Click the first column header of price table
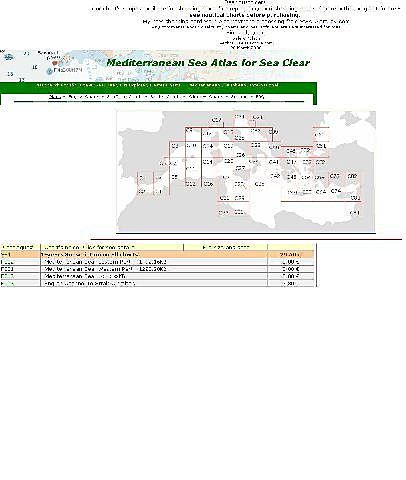 point(20,247)
